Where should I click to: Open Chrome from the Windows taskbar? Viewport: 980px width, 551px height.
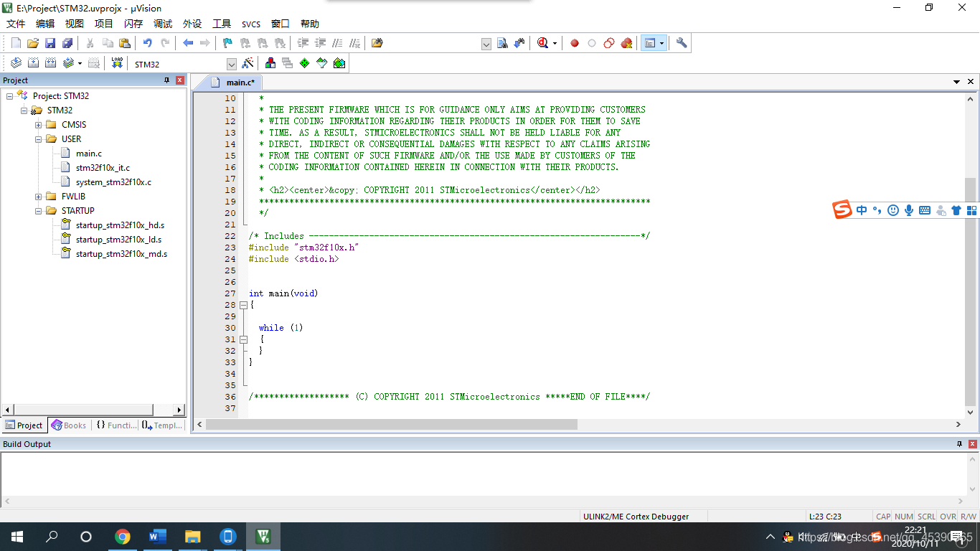[x=123, y=537]
